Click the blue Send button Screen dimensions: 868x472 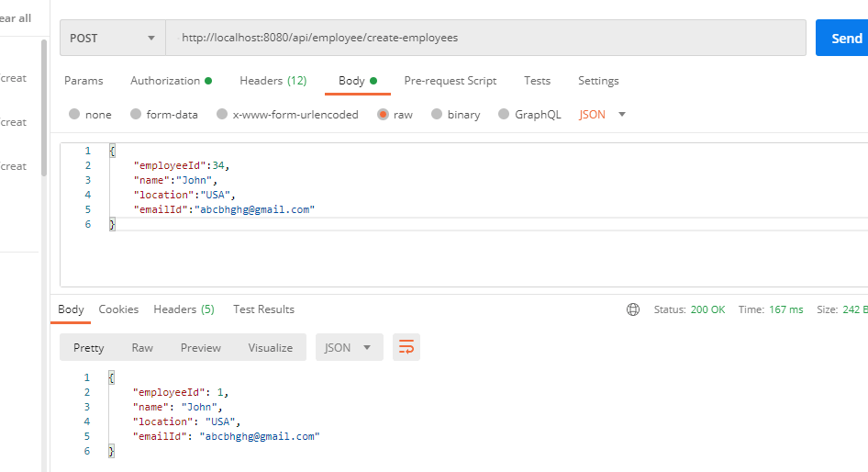842,38
